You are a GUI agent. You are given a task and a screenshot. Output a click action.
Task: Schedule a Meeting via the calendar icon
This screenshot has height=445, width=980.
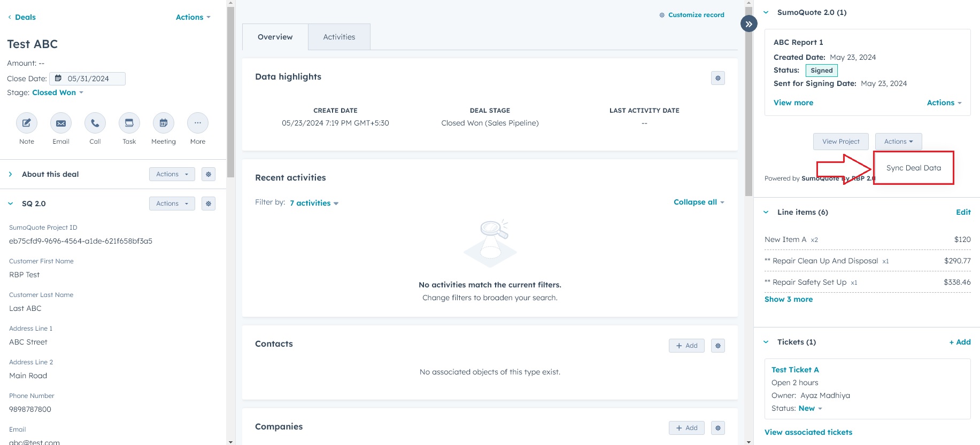point(164,123)
